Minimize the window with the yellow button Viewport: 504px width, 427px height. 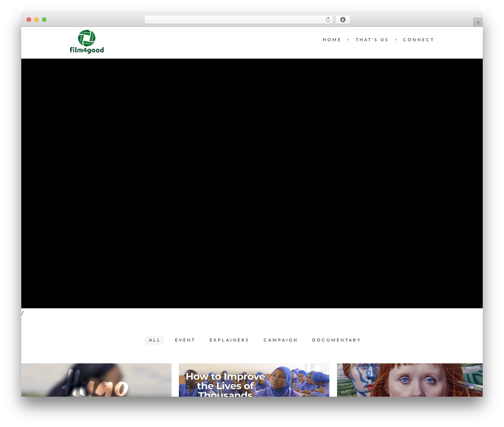(37, 20)
